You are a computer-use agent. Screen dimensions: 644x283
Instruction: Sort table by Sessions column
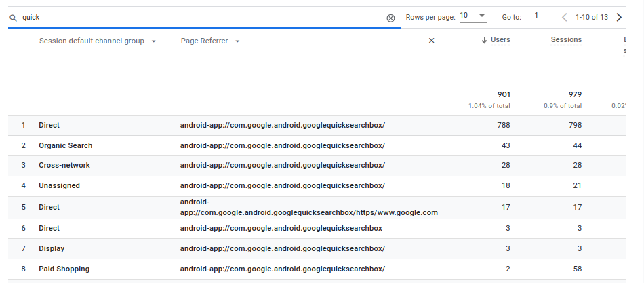[566, 40]
